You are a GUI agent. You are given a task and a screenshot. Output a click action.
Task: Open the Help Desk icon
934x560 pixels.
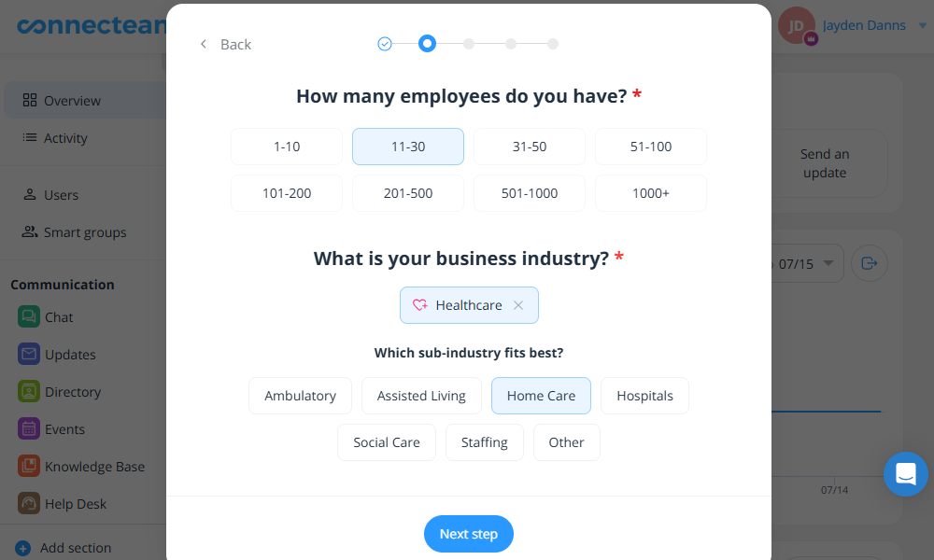29,504
